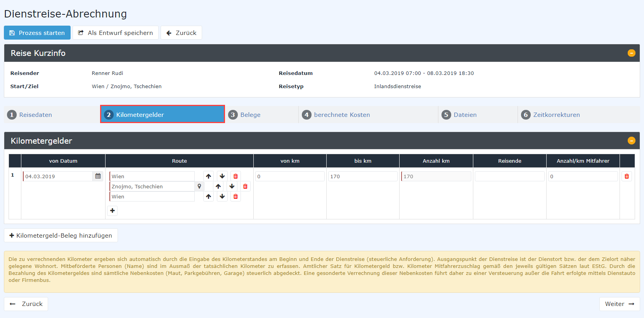Delete the first Wien route stop
The image size is (644, 318).
pos(235,176)
